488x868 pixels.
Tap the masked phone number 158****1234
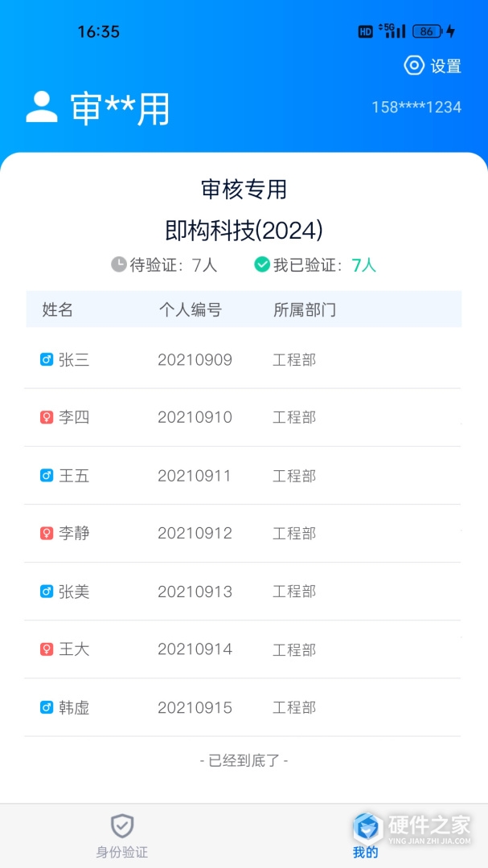tap(416, 107)
